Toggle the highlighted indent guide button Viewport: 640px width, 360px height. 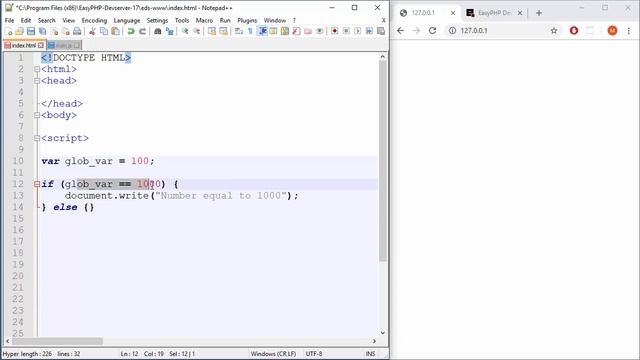pos(263,31)
